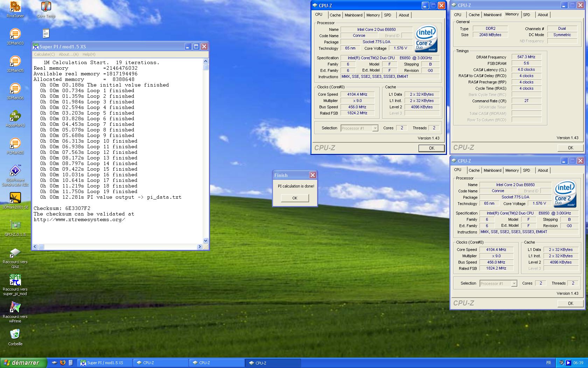Click the FR language indicator in the tray
The height and width of the screenshot is (368, 588).
[x=548, y=363]
